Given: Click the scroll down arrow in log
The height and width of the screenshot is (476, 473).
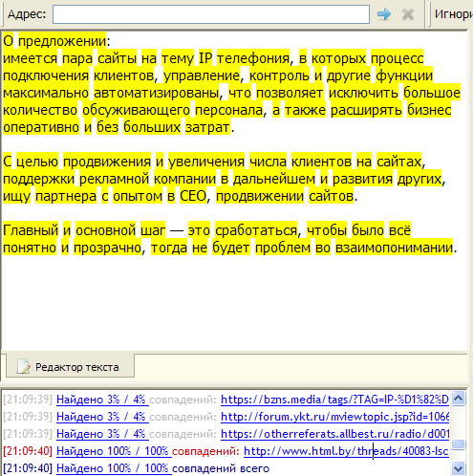Looking at the screenshot, I should click(x=459, y=468).
